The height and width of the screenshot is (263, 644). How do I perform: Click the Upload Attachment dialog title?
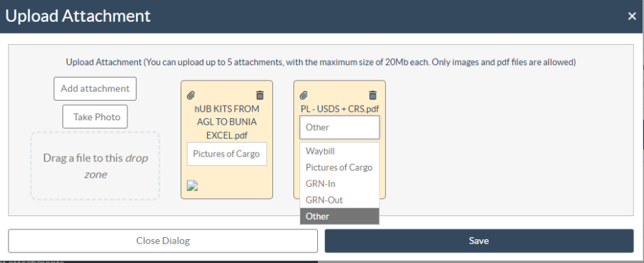(78, 16)
